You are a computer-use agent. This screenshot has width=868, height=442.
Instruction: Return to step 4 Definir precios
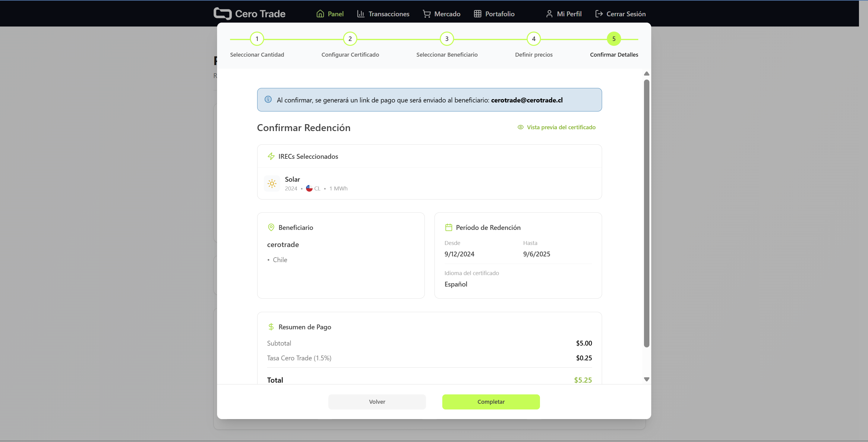[533, 39]
